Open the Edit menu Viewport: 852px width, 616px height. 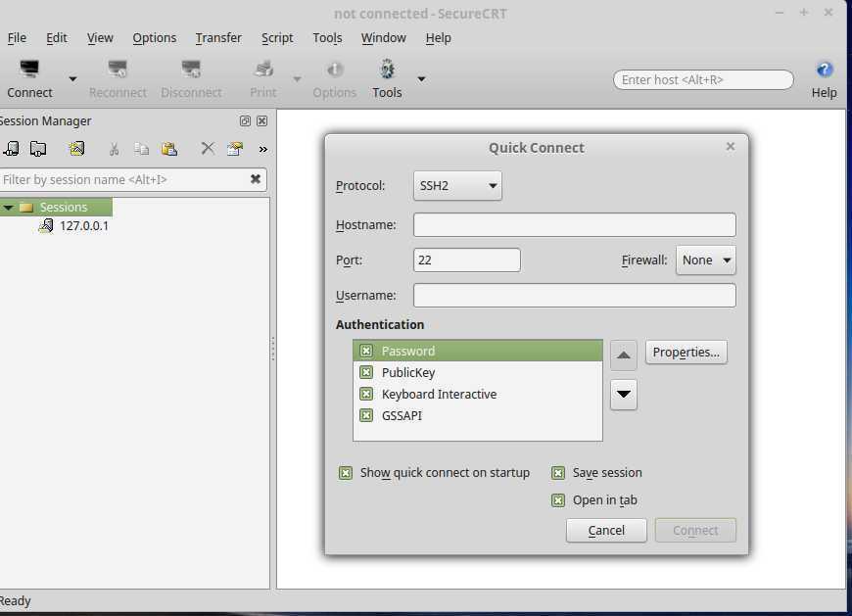click(57, 38)
